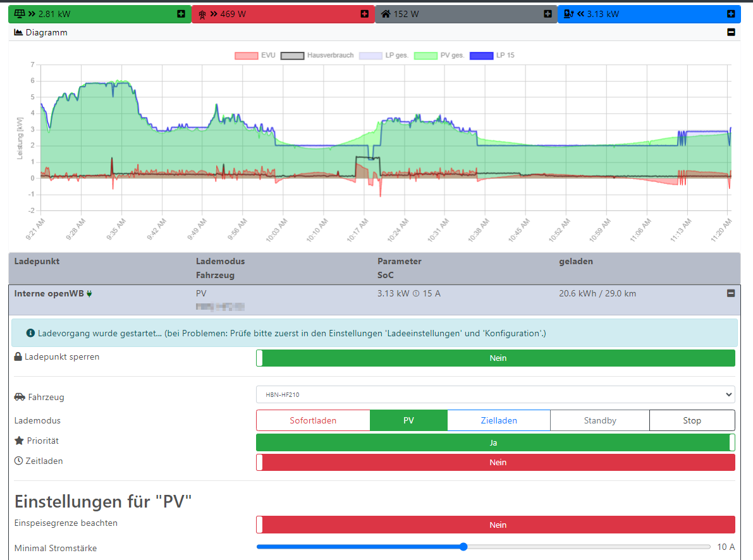Image resolution: width=753 pixels, height=560 pixels.
Task: Collapse the Diagramm panel
Action: tap(731, 32)
